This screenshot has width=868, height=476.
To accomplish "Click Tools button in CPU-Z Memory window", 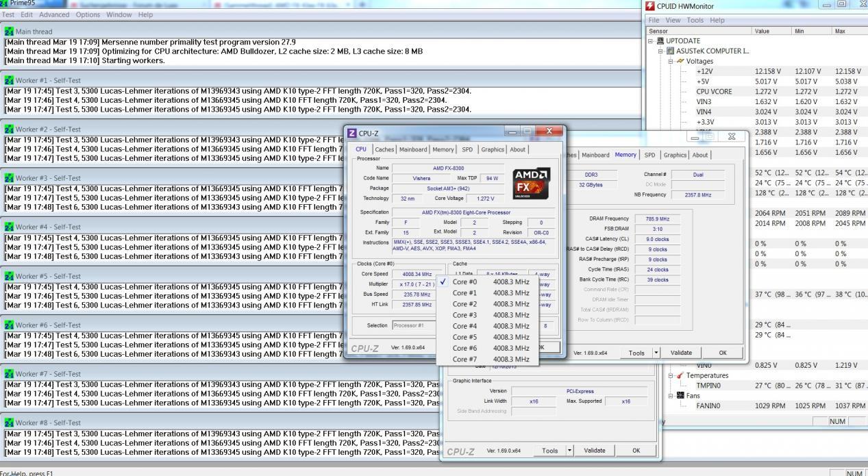I will [x=636, y=353].
